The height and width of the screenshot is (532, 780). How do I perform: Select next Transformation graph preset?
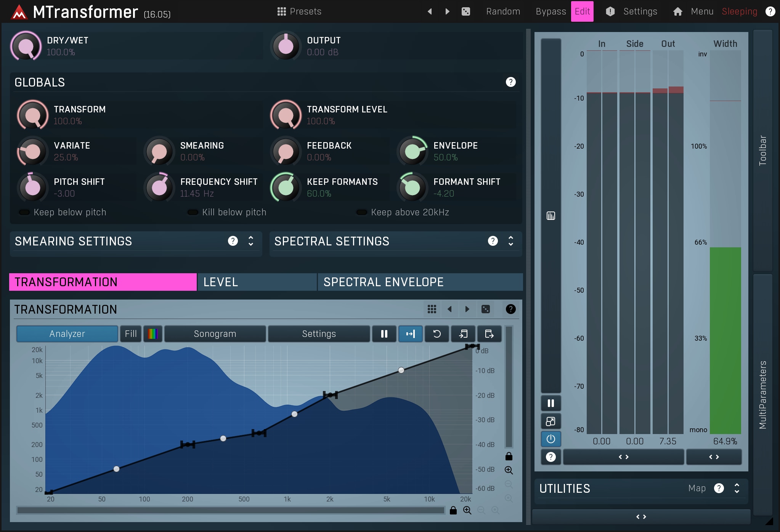467,309
